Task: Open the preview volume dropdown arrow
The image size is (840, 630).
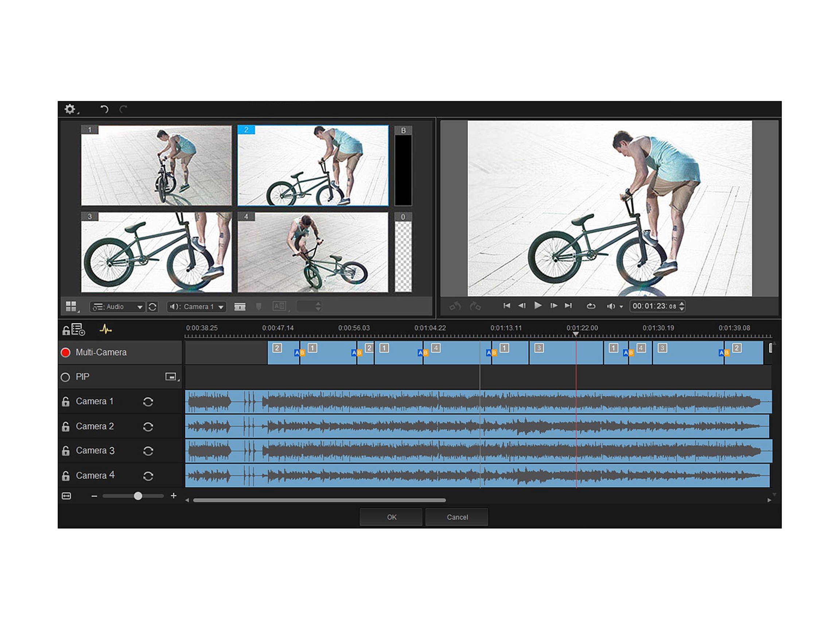Action: coord(622,306)
